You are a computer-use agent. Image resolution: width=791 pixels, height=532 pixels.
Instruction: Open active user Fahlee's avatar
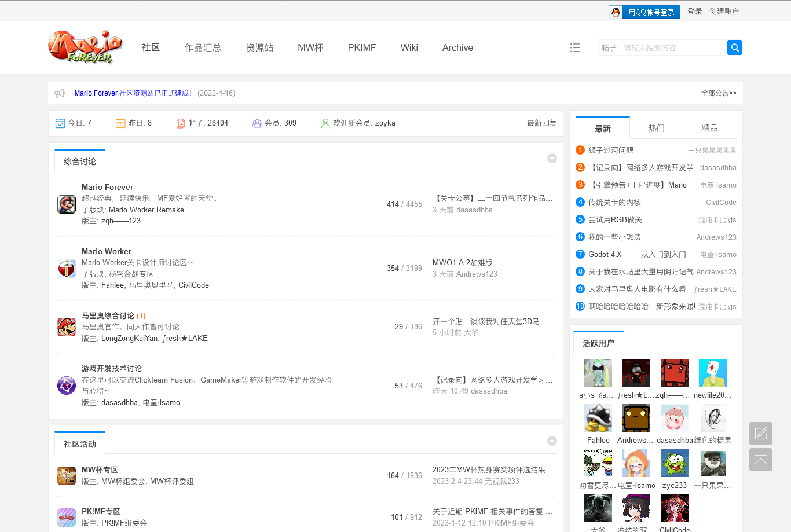point(598,418)
